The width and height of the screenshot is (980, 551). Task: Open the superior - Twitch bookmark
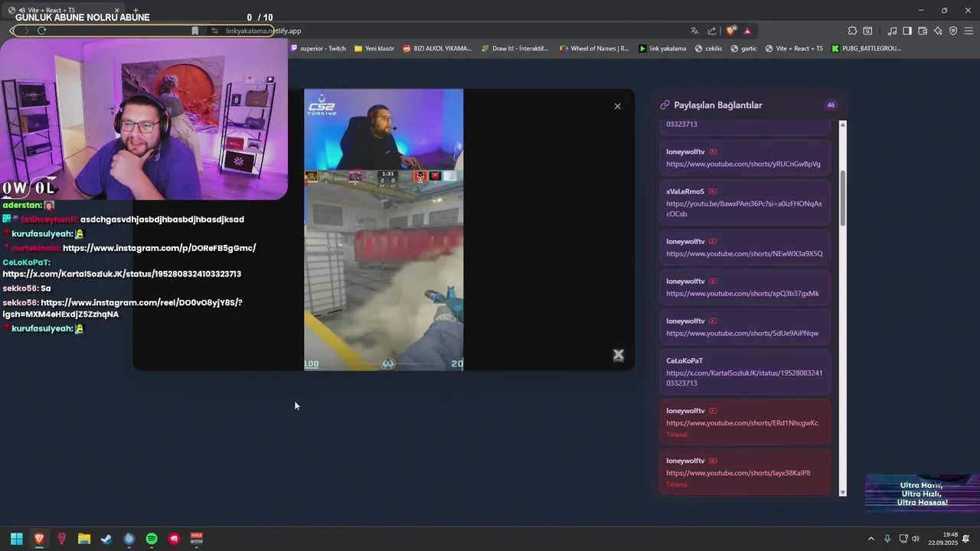click(318, 48)
